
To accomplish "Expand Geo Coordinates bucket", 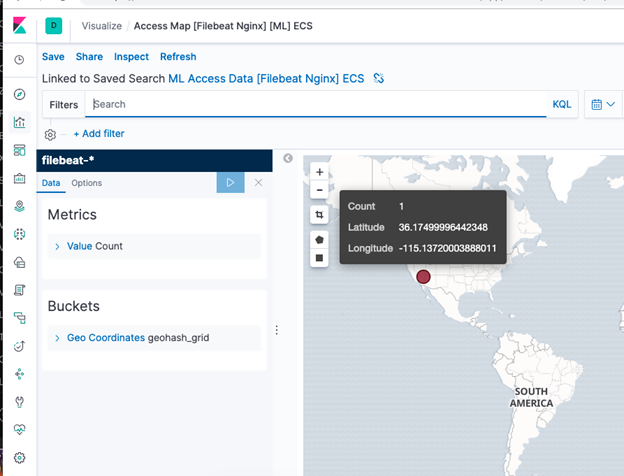I will pos(154,337).
